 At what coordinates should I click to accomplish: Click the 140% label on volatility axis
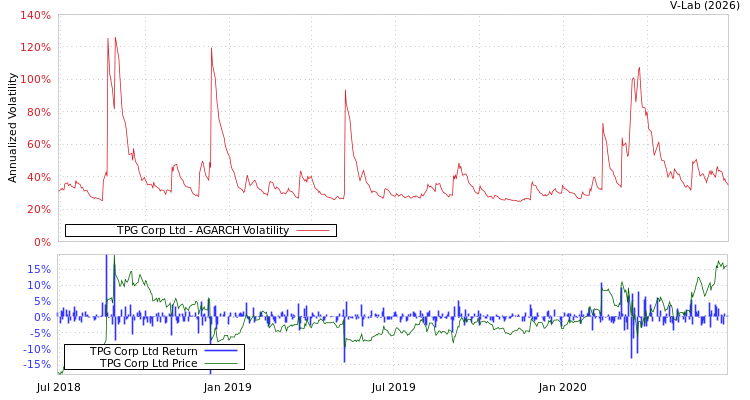point(35,16)
